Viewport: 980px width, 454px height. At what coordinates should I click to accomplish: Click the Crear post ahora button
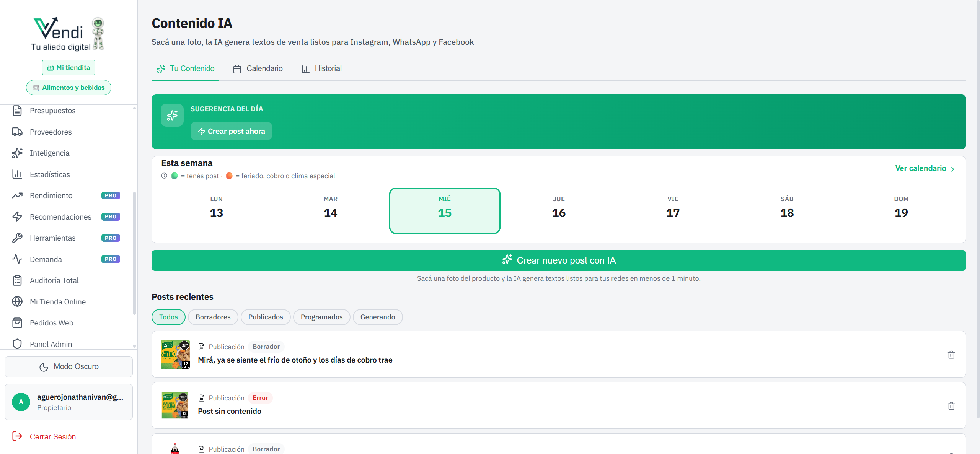coord(231,131)
